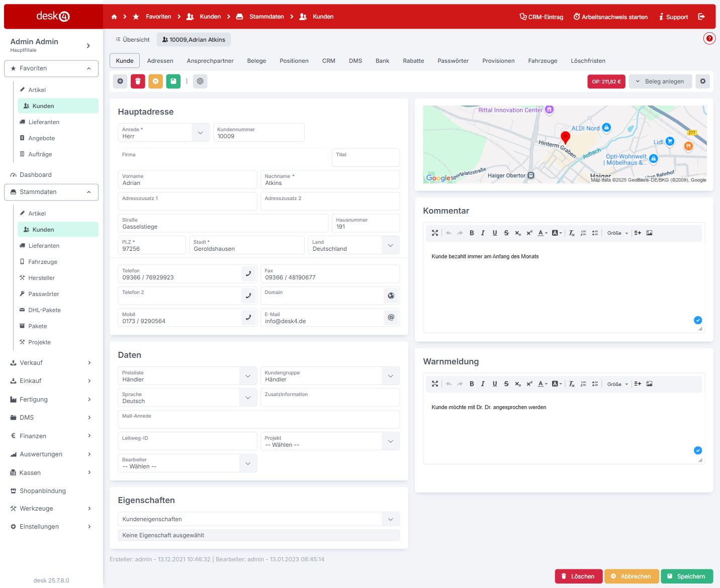This screenshot has height=588, width=720.
Task: Toggle bold in the Kommentar editor
Action: click(472, 233)
